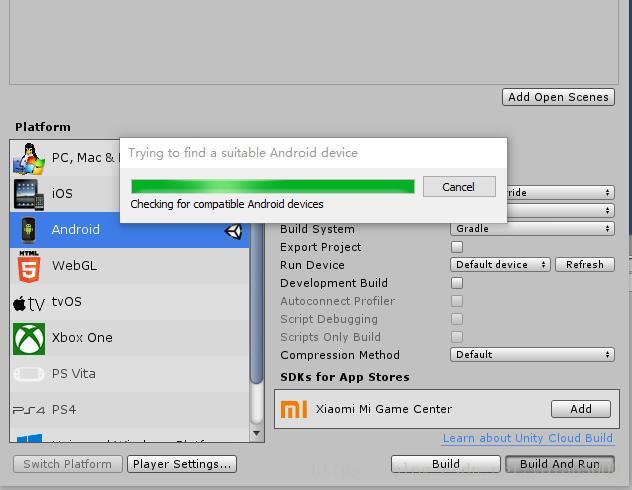Open the blank dropdown above Build System
The height and width of the screenshot is (490, 632).
click(x=561, y=210)
